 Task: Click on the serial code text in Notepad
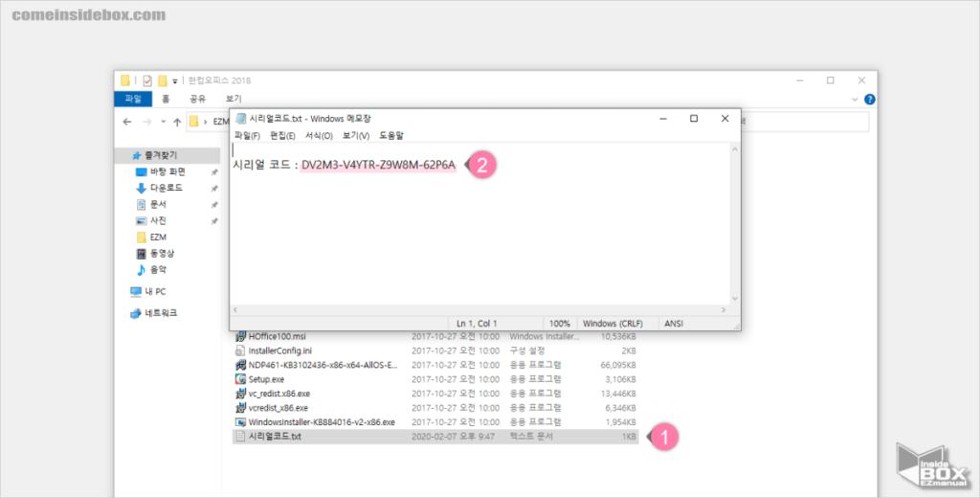click(378, 165)
